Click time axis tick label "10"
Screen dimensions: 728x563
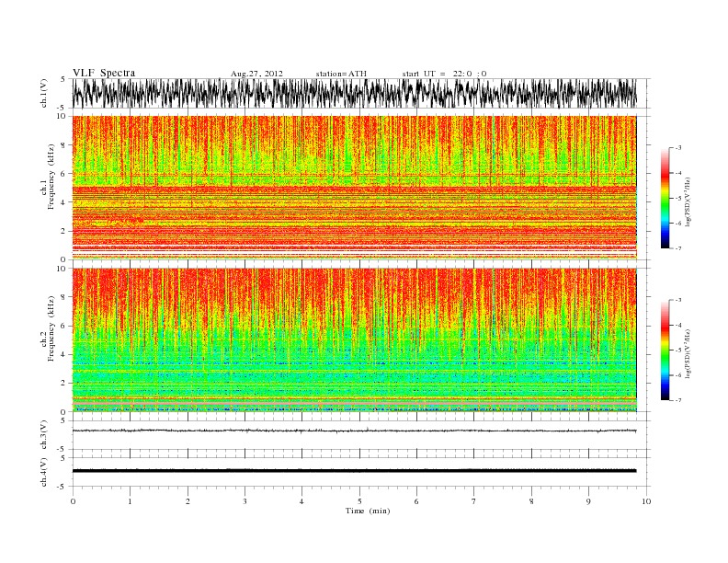646,501
